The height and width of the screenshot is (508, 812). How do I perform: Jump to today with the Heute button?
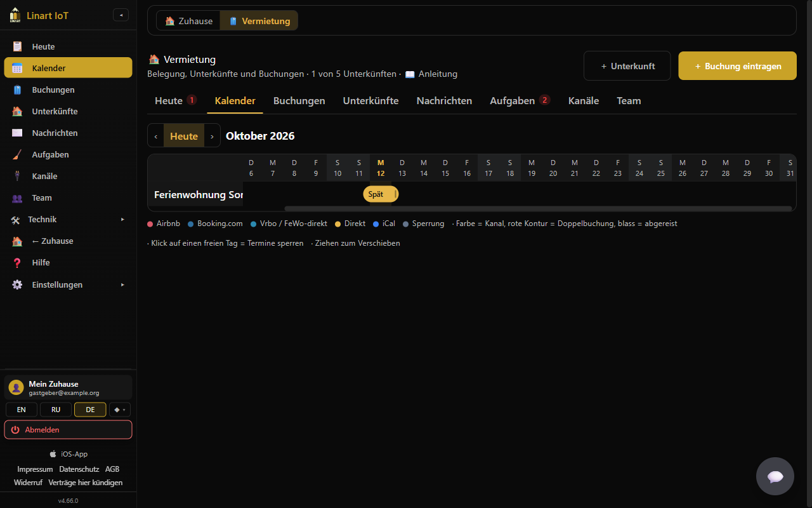(184, 136)
